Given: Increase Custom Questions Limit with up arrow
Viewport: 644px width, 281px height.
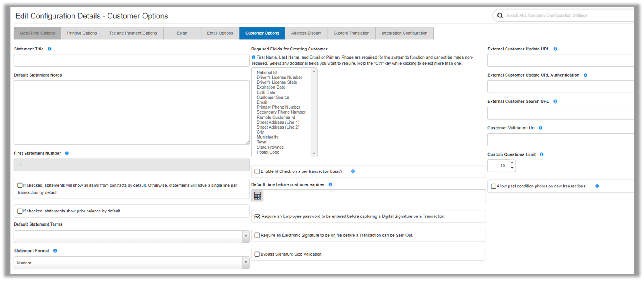Looking at the screenshot, I should click(x=512, y=163).
